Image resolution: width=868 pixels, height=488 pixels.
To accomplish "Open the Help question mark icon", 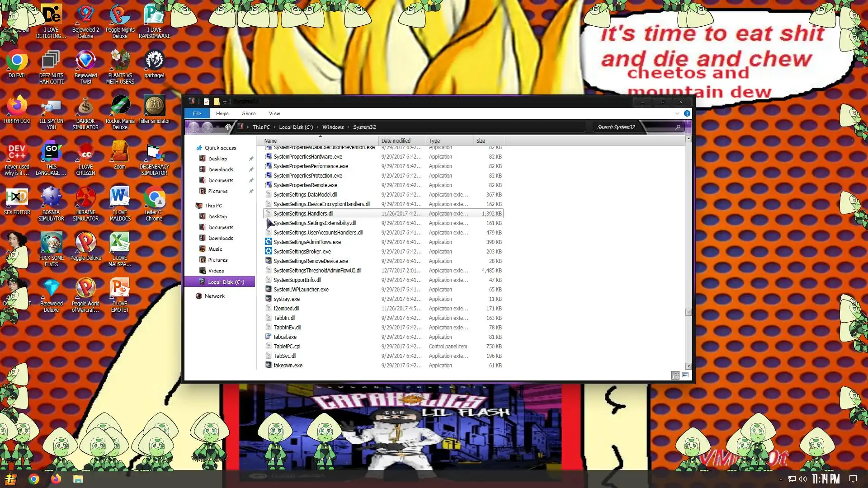I will coord(687,113).
